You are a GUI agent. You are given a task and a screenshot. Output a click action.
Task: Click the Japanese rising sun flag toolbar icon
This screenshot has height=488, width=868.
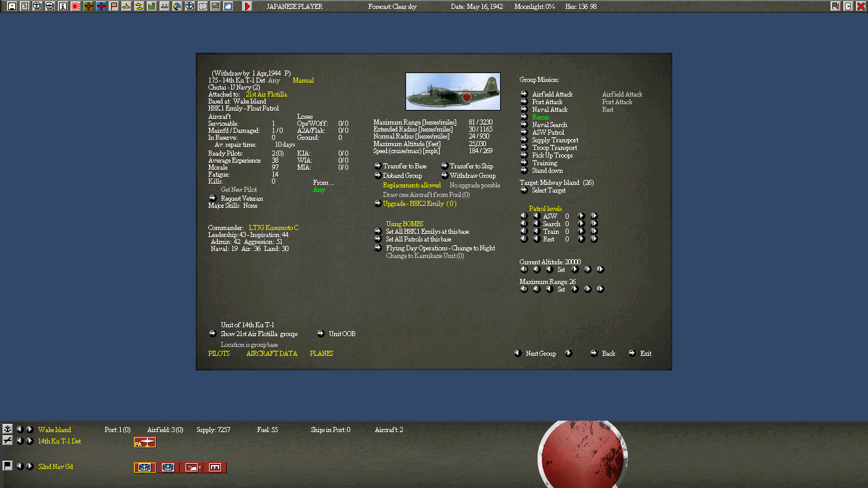[x=76, y=6]
